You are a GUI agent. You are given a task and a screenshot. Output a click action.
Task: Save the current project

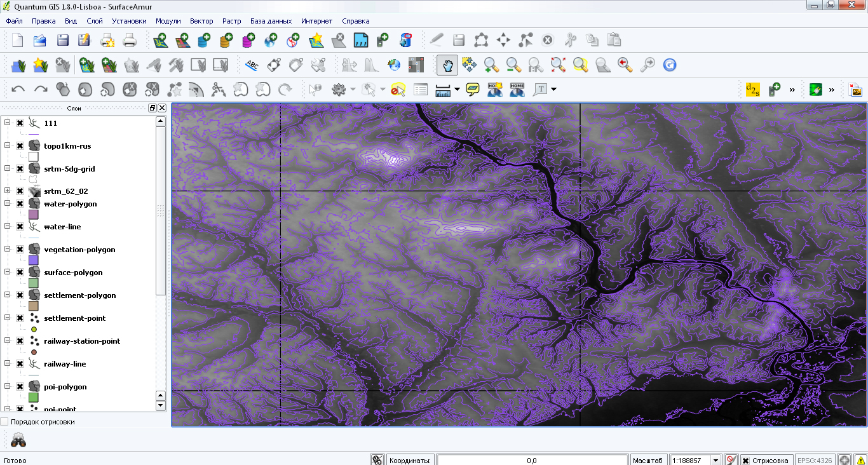62,41
